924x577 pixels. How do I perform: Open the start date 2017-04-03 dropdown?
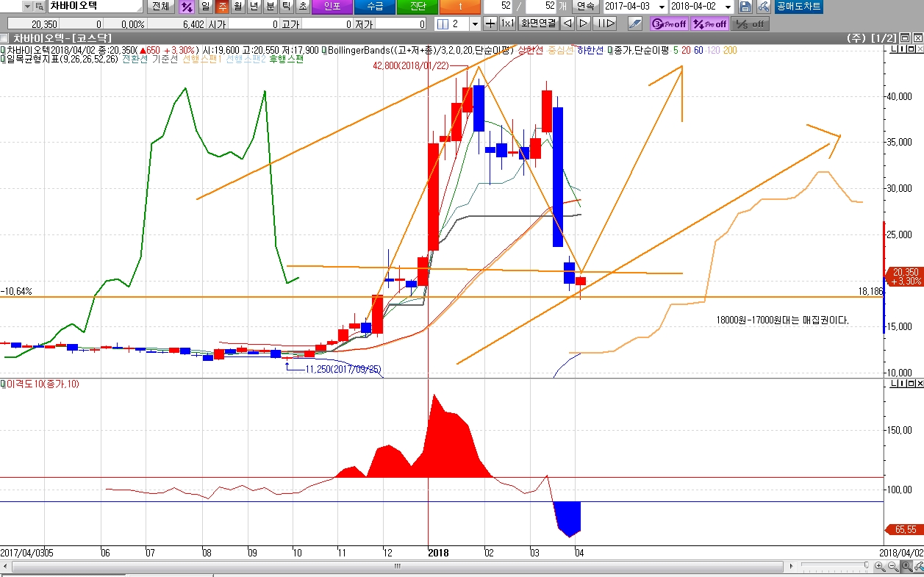click(x=662, y=7)
